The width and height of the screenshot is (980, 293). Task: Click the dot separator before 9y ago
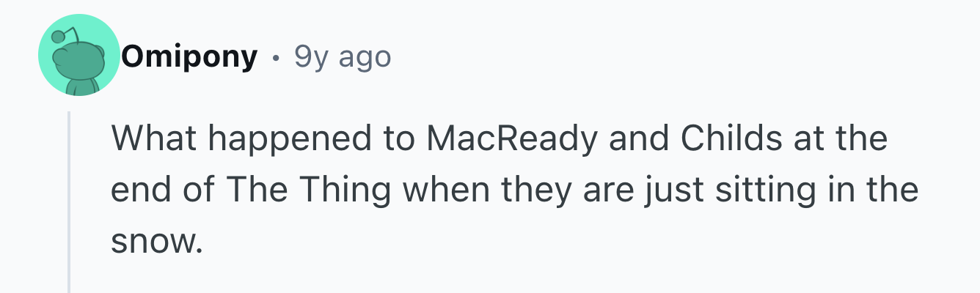pyautogui.click(x=276, y=57)
